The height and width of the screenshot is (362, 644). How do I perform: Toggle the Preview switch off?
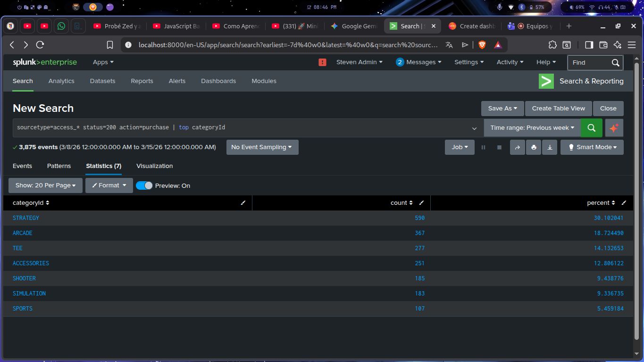click(x=144, y=185)
